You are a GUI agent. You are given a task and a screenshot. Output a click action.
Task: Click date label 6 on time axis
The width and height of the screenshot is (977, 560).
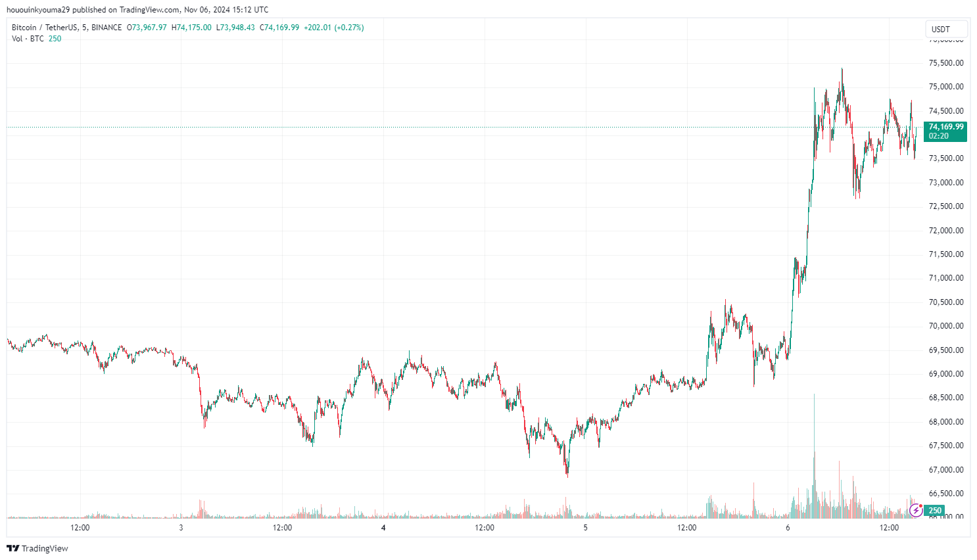coord(788,528)
